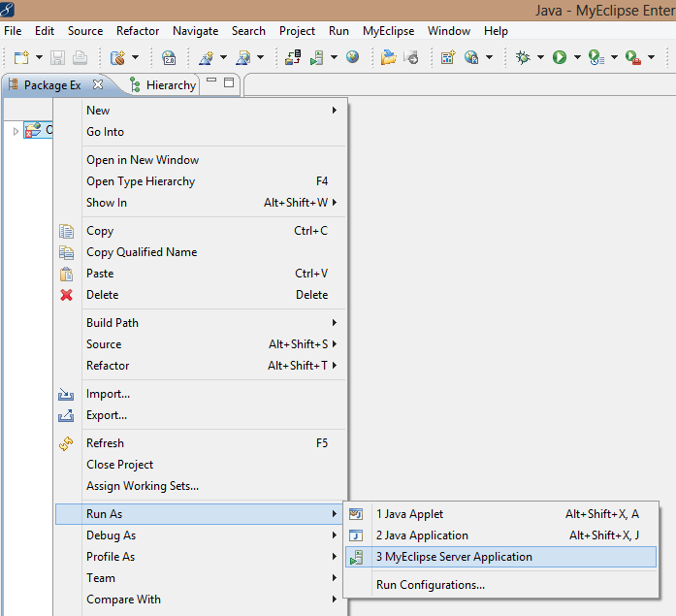Click the open type search icon
Image resolution: width=676 pixels, height=616 pixels.
[243, 57]
